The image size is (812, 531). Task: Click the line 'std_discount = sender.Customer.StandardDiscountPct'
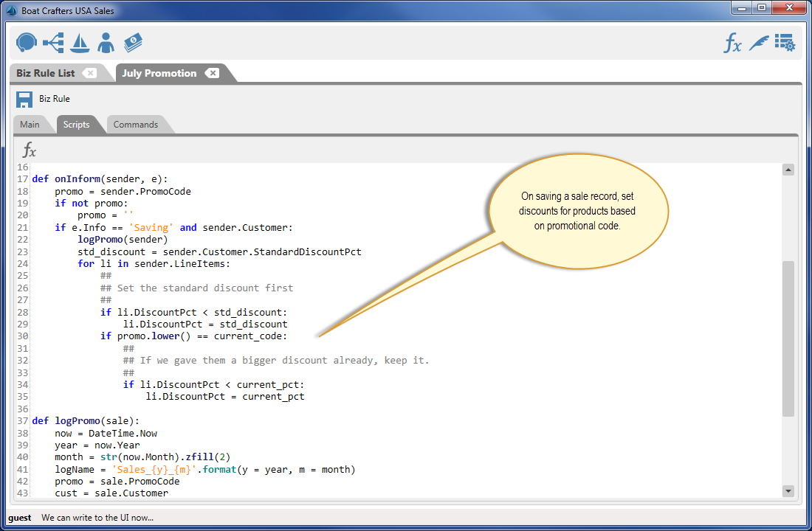click(219, 252)
